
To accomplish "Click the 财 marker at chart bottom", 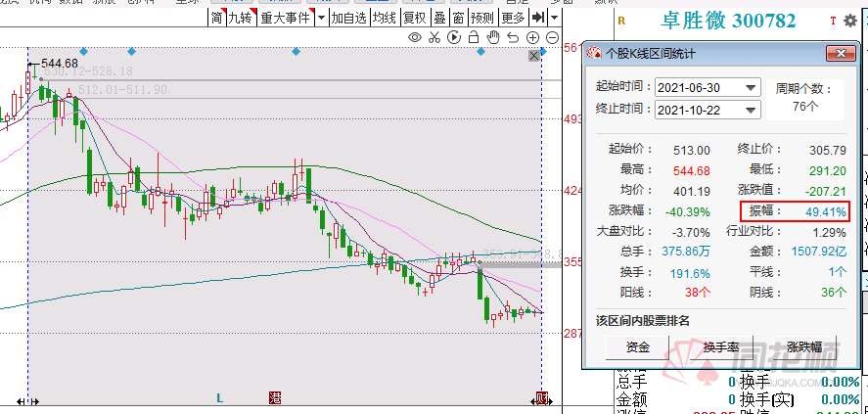I will tap(540, 397).
